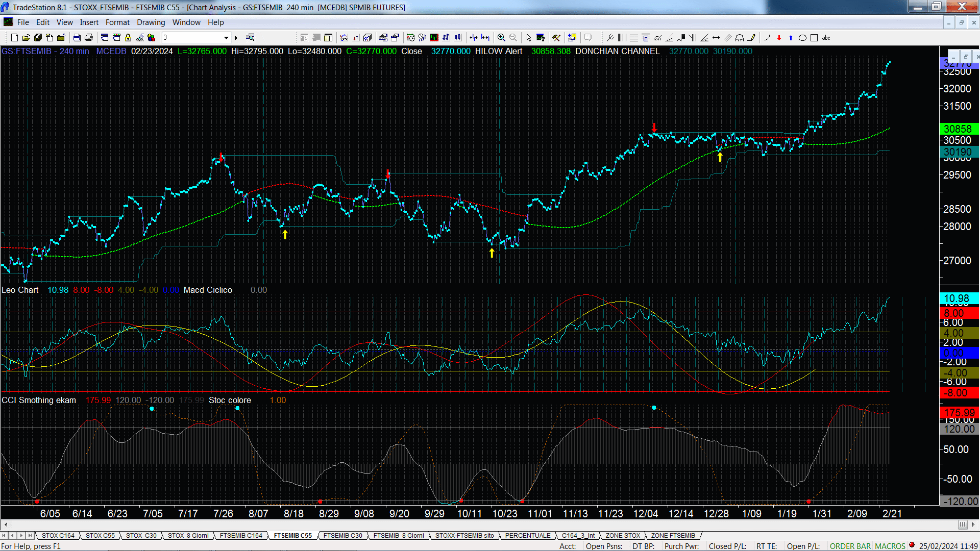Screen dimensions: 980x551
Task: Click the MACROS status item
Action: coord(890,546)
